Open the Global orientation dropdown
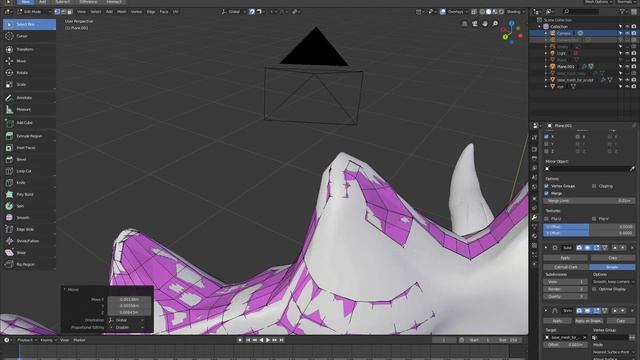Screen dimensions: 640x360 (233, 12)
